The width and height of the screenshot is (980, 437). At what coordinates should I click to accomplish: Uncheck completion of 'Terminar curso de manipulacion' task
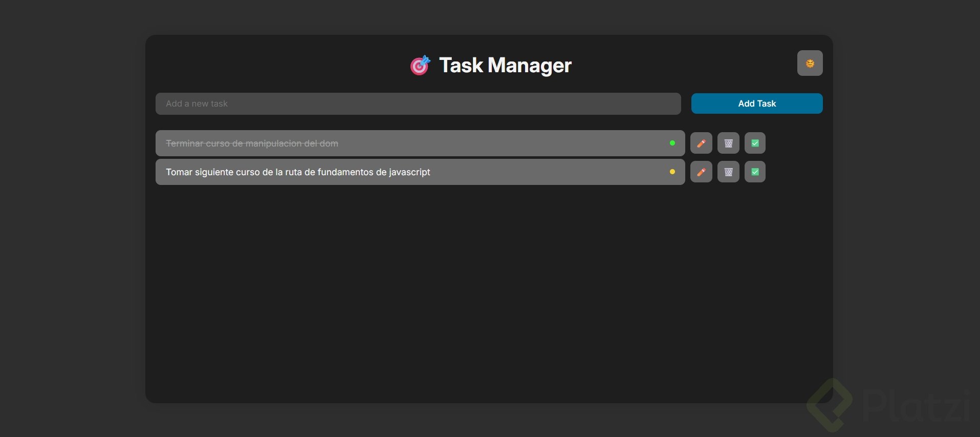(755, 143)
